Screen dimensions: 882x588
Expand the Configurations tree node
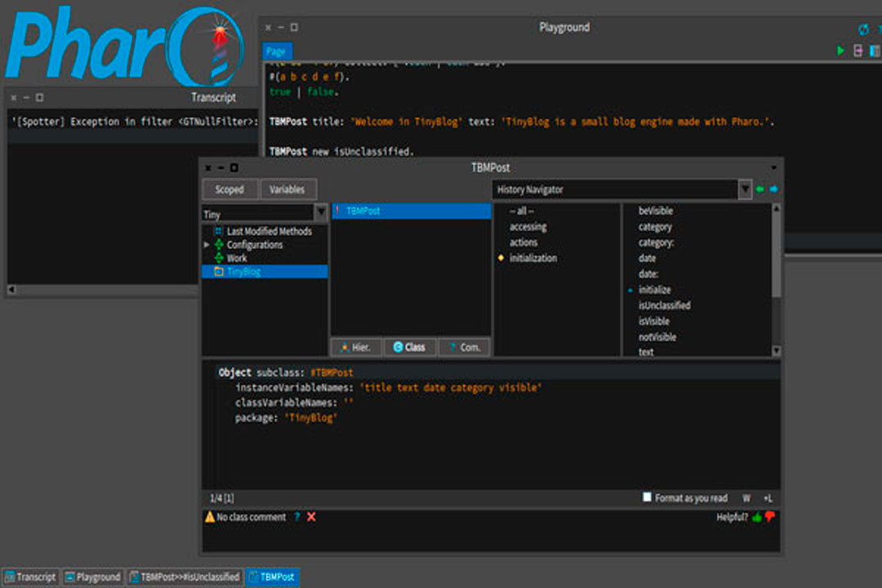pos(207,245)
